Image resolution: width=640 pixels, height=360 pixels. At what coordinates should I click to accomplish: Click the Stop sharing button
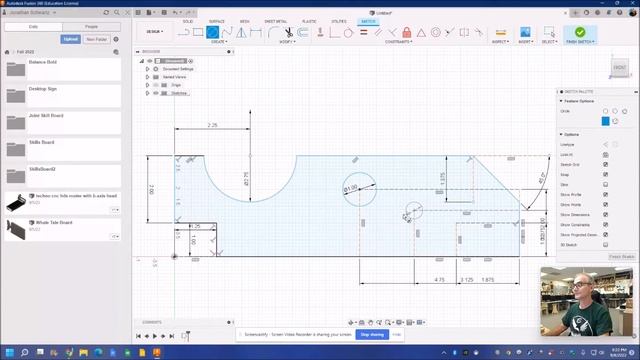point(372,335)
